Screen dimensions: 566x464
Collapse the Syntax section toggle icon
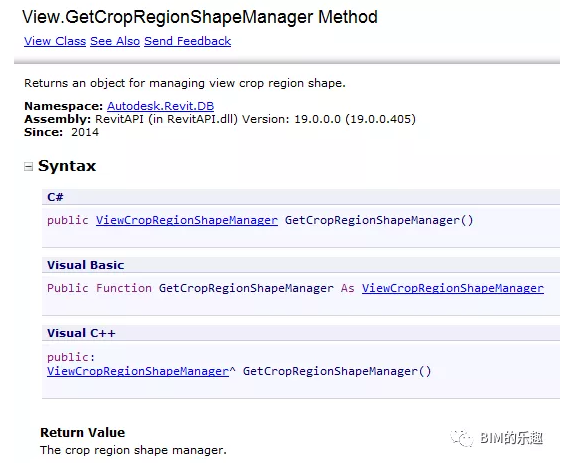28,166
